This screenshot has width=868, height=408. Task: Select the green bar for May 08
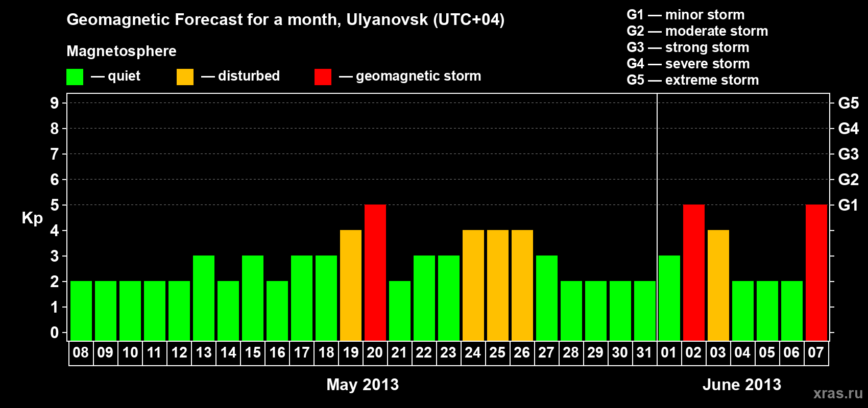click(x=81, y=311)
